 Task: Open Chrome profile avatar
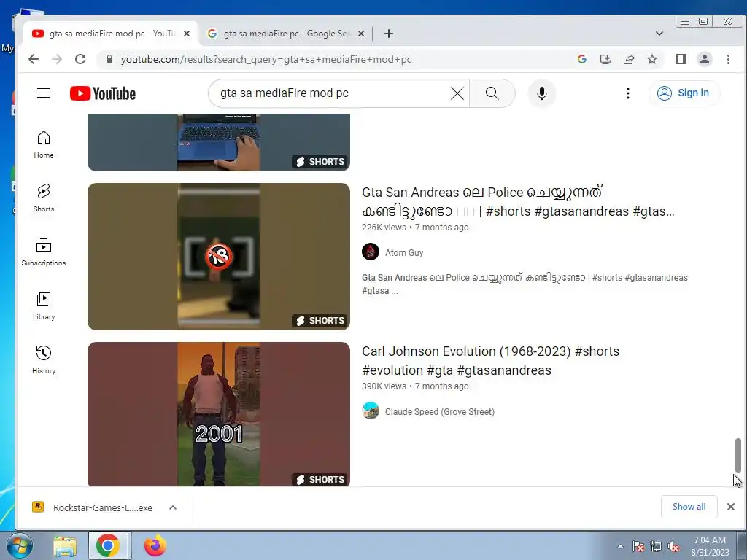(x=705, y=59)
